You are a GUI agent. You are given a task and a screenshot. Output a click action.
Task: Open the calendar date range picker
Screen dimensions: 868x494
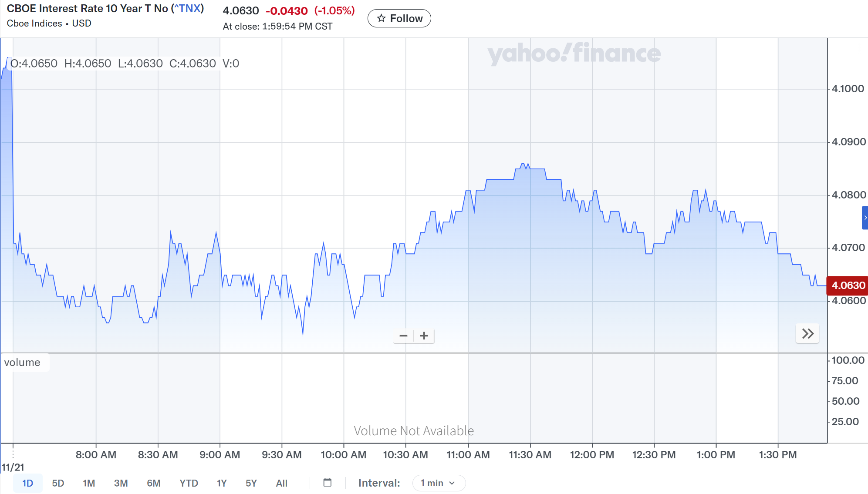point(328,483)
